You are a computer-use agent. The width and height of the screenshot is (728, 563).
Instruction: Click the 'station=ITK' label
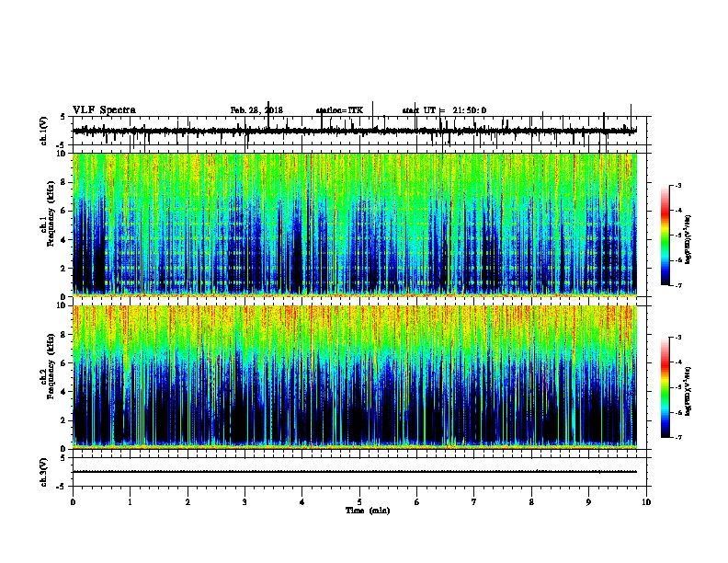coord(339,110)
